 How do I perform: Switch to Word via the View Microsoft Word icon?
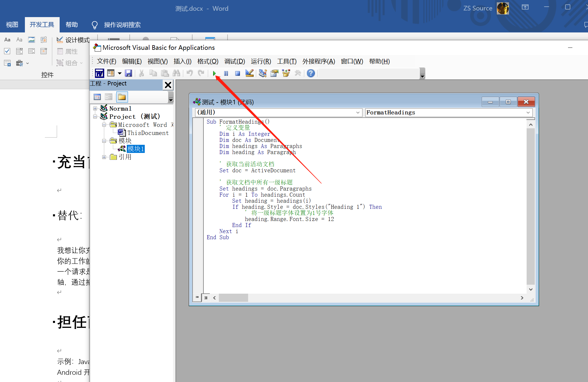point(99,73)
